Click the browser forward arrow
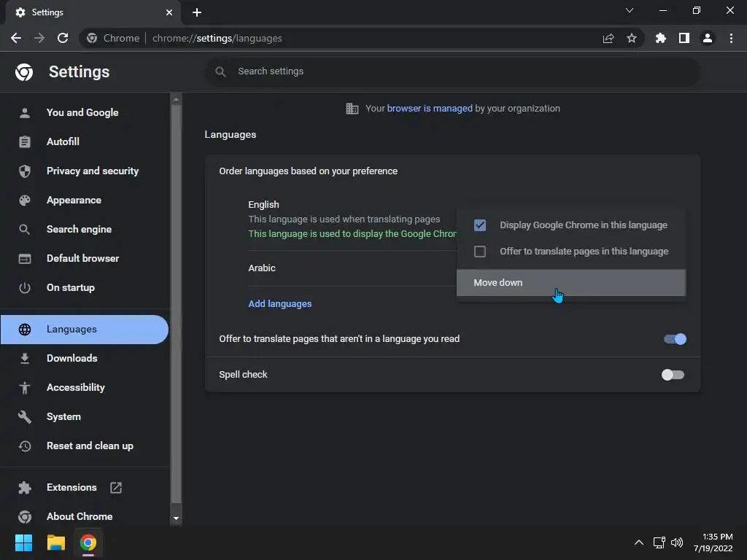747x560 pixels. click(39, 38)
